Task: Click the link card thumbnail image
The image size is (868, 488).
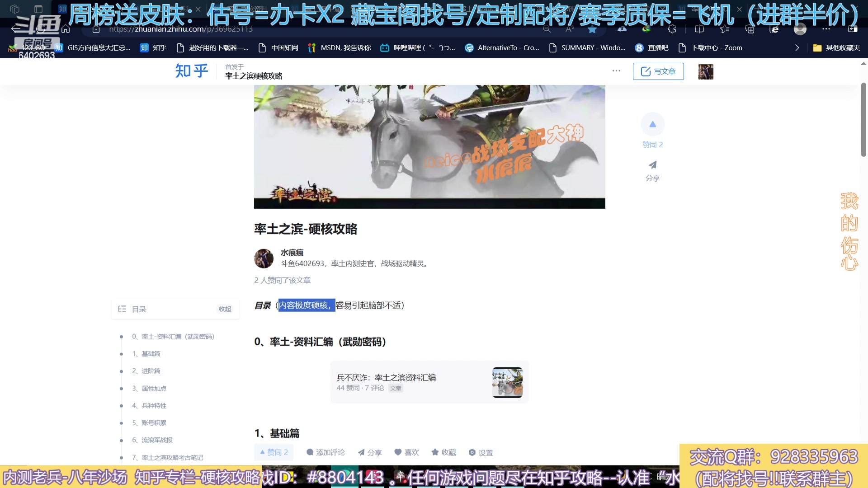Action: (x=507, y=382)
